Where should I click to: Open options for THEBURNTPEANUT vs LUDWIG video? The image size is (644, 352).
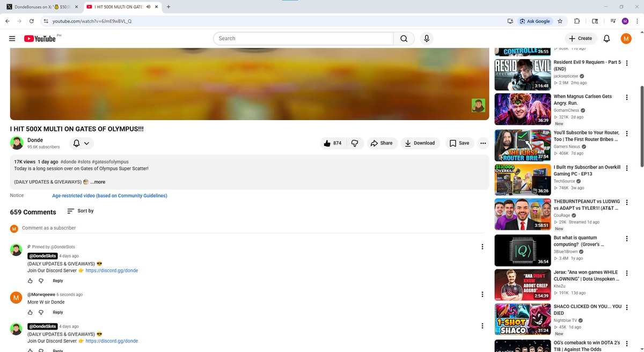(626, 202)
